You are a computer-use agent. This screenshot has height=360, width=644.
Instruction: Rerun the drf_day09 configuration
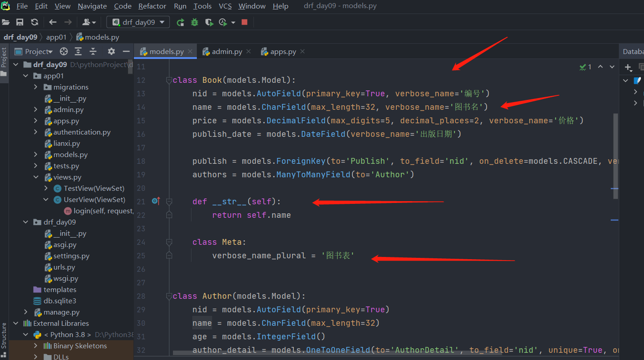[180, 22]
